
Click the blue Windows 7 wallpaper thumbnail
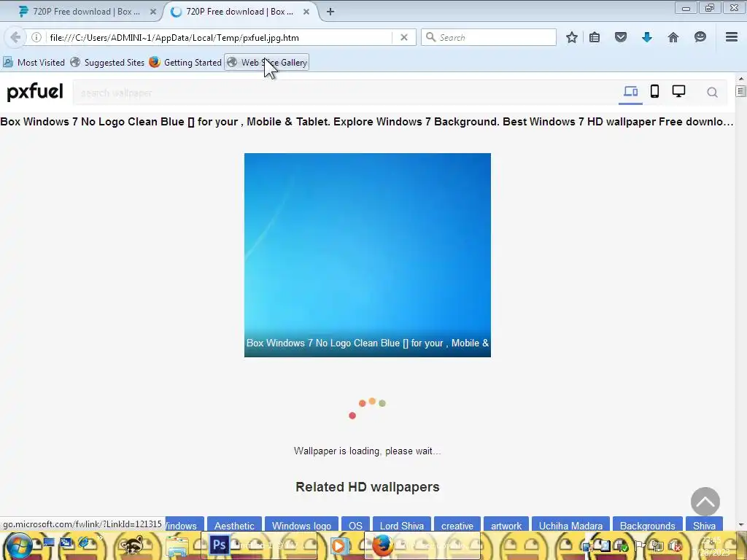coord(368,254)
